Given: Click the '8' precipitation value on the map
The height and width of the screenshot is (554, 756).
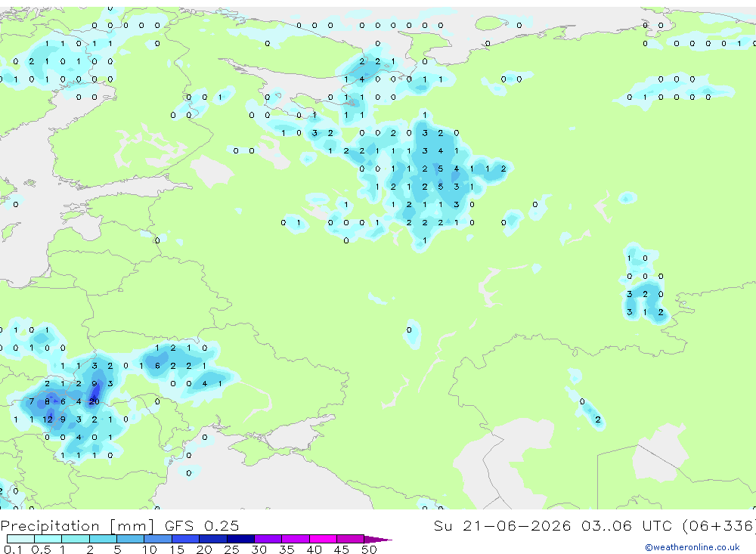Looking at the screenshot, I should tap(47, 401).
